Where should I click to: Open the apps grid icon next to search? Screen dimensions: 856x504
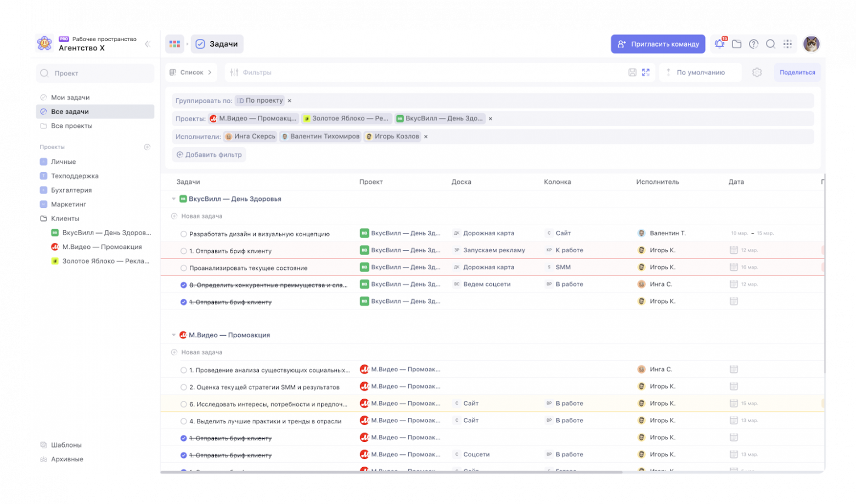point(788,44)
